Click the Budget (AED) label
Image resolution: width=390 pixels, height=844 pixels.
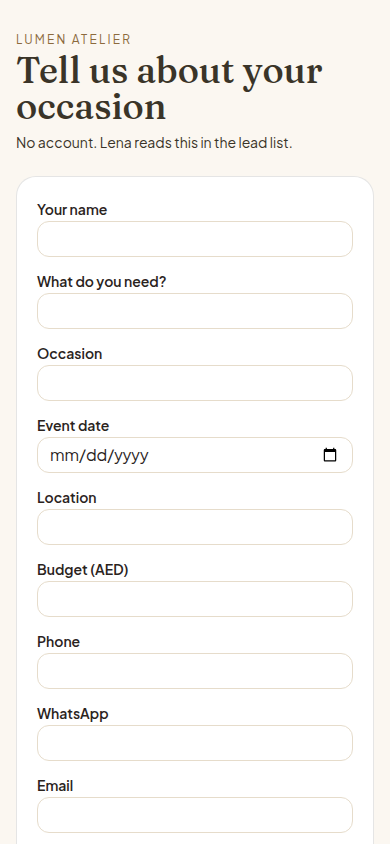coord(83,569)
